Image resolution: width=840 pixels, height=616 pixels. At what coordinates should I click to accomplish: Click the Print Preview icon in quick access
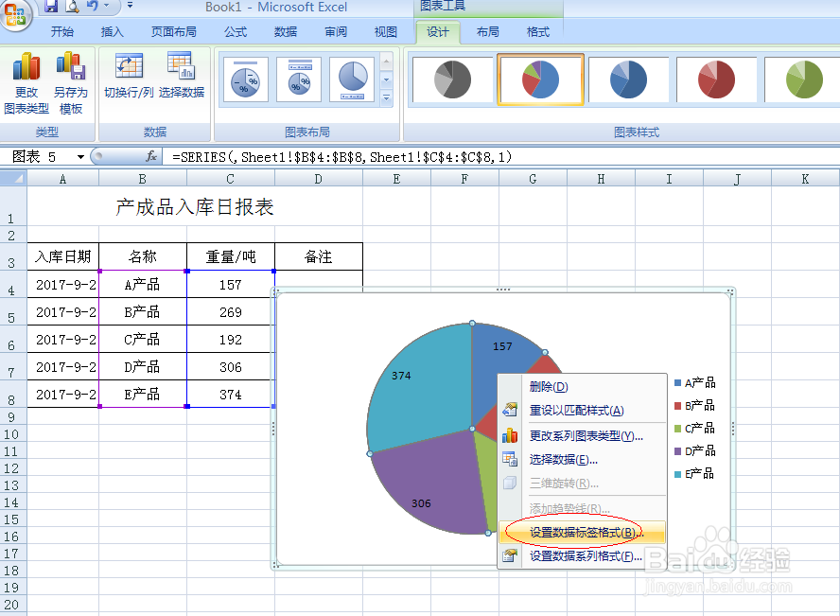point(72,6)
